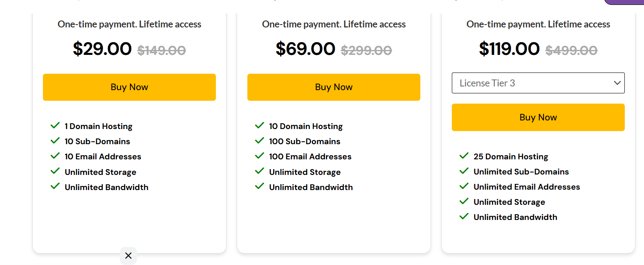Screen dimensions: 644x265
Task: Dismiss the popup with the X button
Action: point(128,256)
